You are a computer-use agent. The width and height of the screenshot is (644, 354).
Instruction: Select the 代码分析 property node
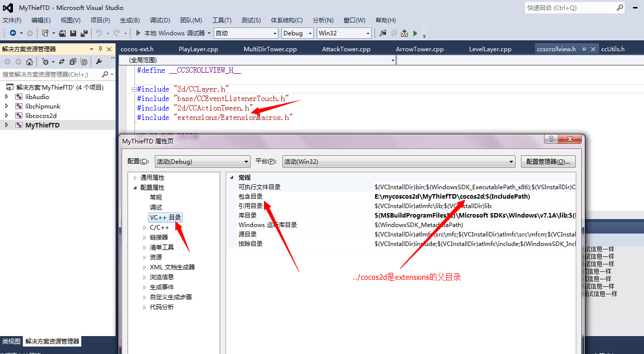[162, 307]
